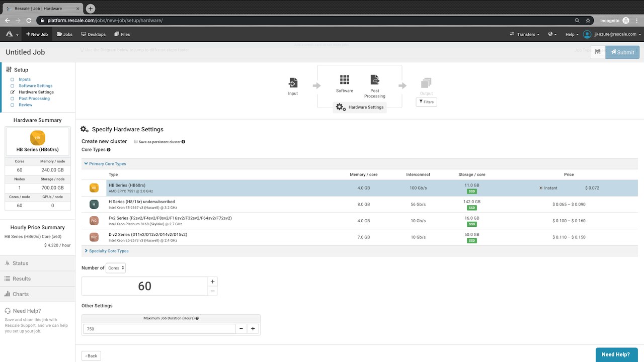Click the Inputs step checkbox icon
Screen dimensions: 644x362
[x=13, y=79]
